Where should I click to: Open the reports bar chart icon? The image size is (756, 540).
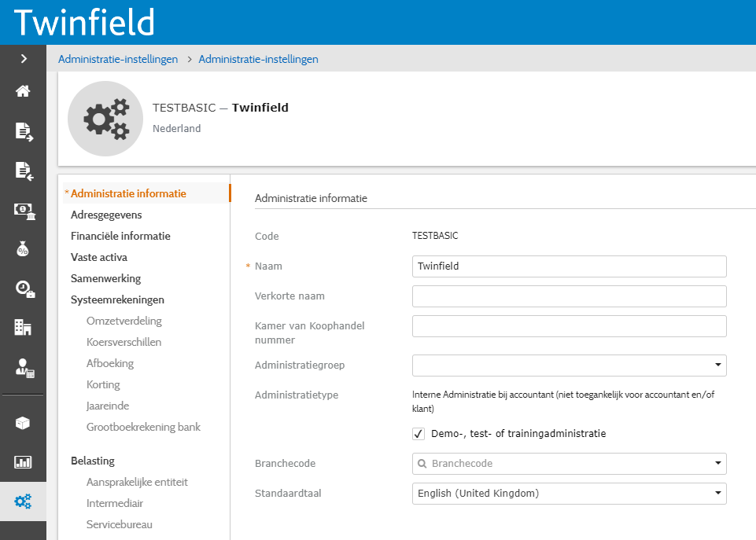pos(23,462)
